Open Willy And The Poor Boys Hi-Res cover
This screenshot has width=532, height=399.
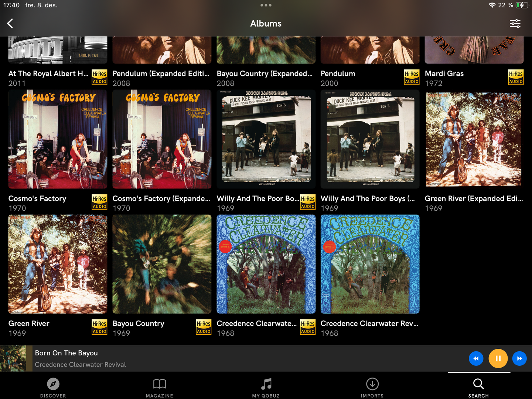coord(266,139)
